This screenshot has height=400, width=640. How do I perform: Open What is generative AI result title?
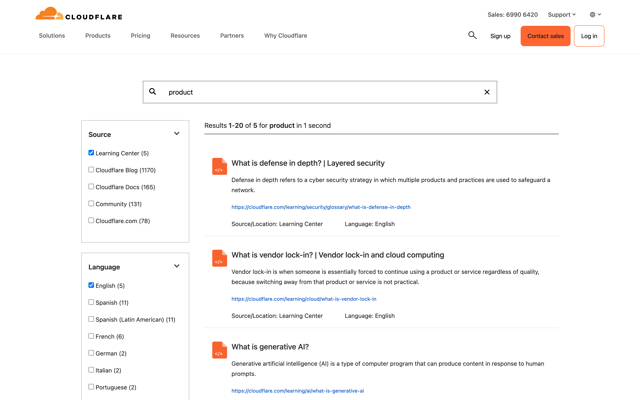(x=270, y=347)
